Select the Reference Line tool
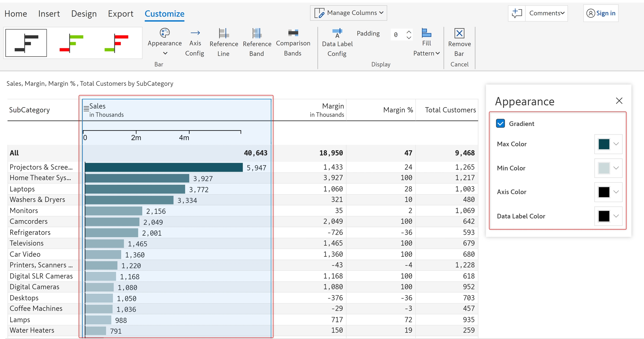 (x=224, y=34)
